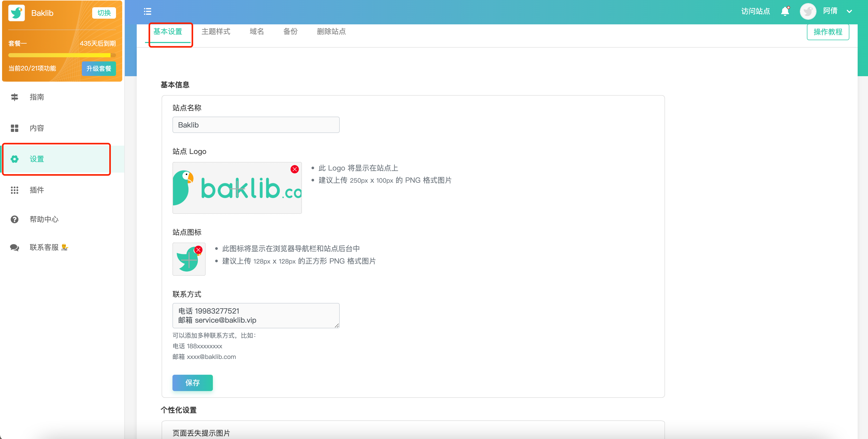Click the 设置 gear icon
This screenshot has width=868, height=439.
[x=15, y=159]
